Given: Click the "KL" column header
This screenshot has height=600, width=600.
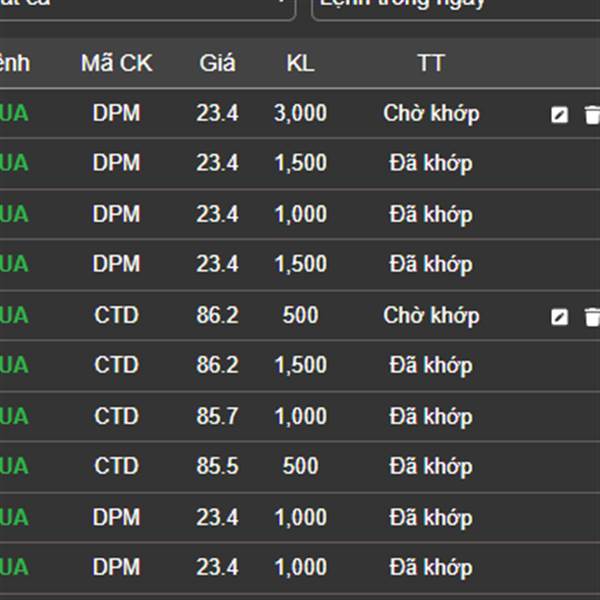Looking at the screenshot, I should pos(300,63).
